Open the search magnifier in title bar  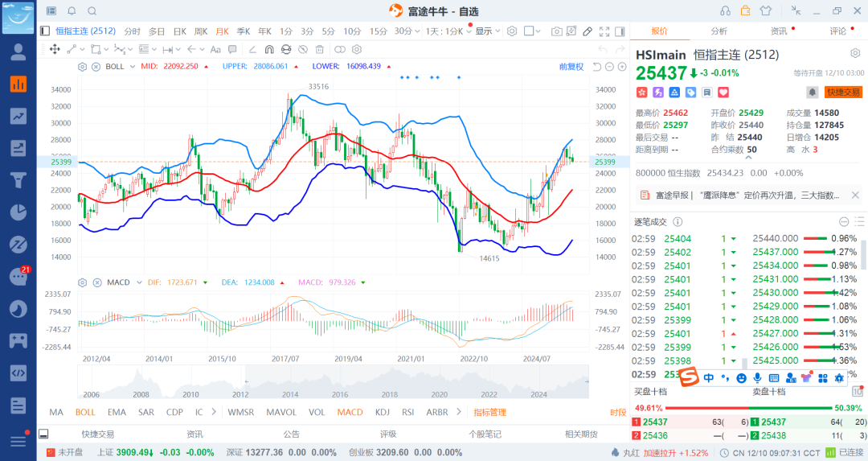pyautogui.click(x=92, y=10)
